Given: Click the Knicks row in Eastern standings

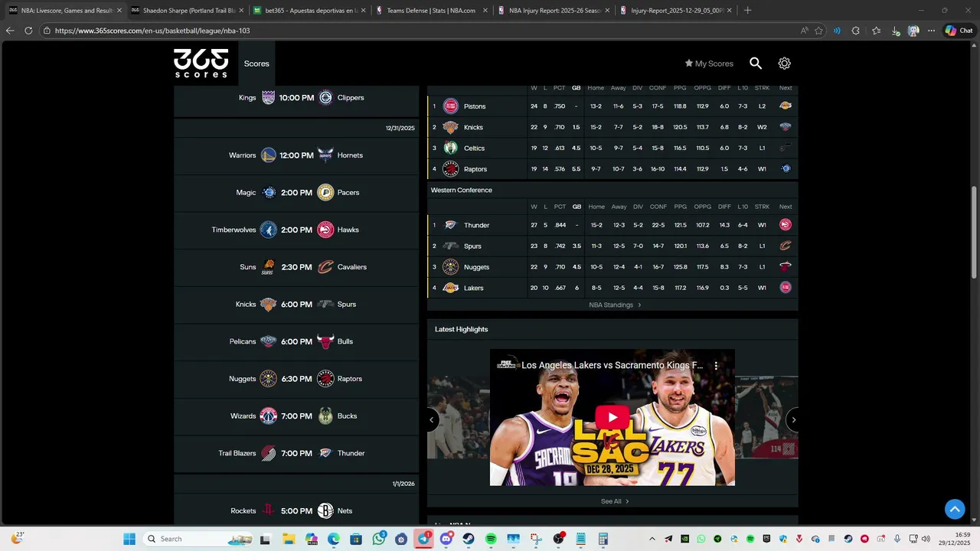Looking at the screenshot, I should point(612,127).
